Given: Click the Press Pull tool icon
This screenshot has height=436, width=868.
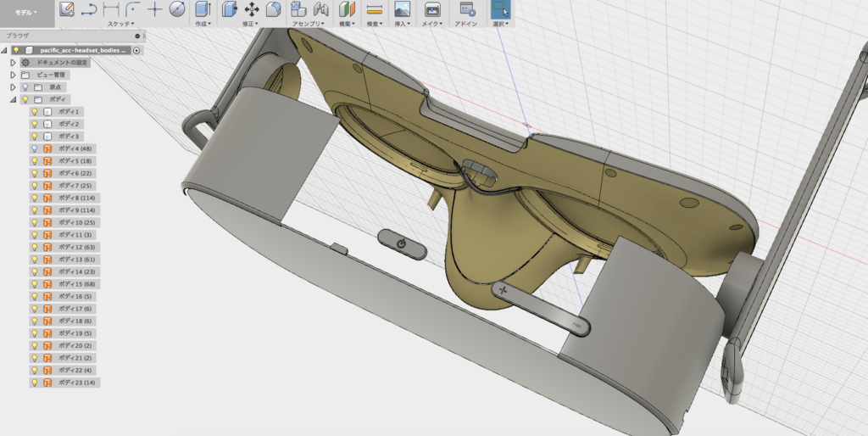Looking at the screenshot, I should tap(229, 8).
